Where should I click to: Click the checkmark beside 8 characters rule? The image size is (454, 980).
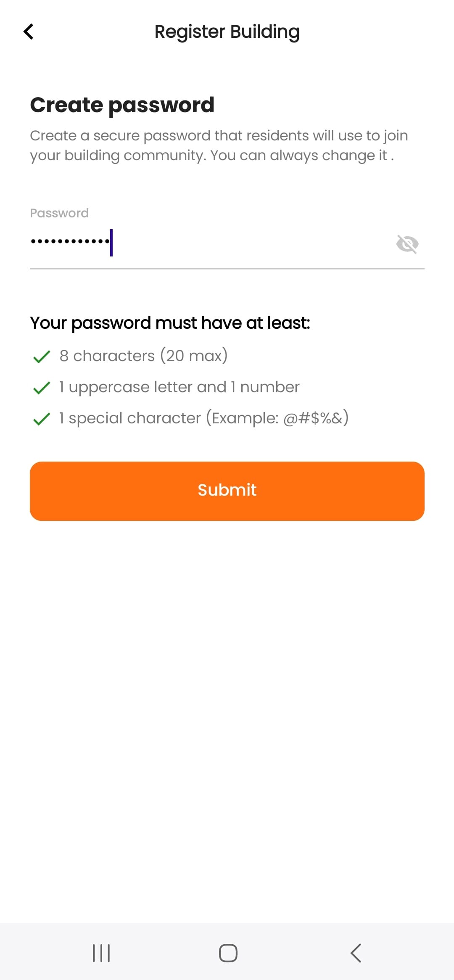(42, 357)
